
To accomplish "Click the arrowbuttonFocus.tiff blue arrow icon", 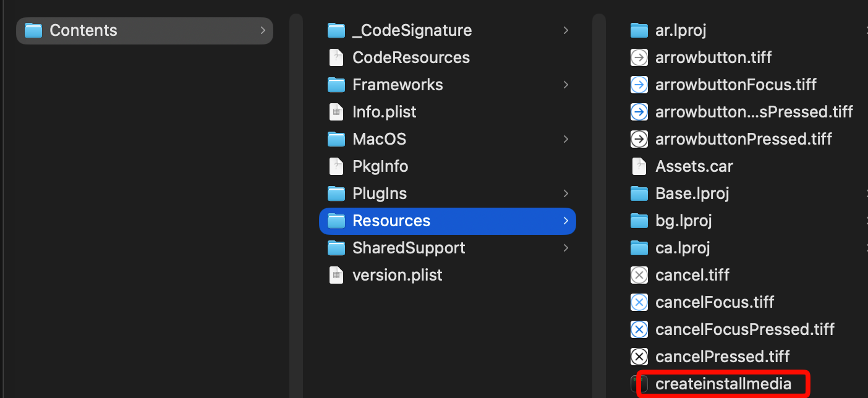I will (639, 85).
